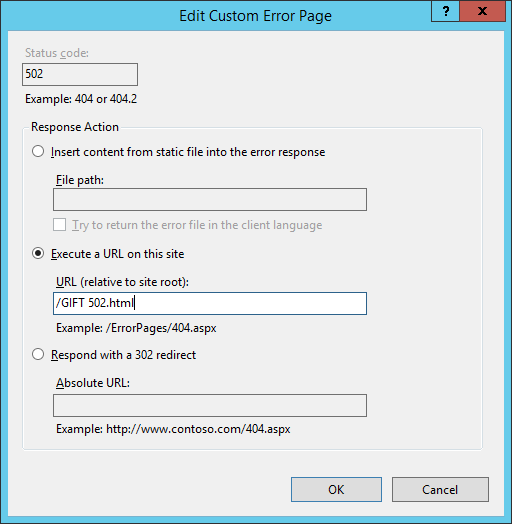The image size is (512, 524).
Task: Click the Response Action group heading
Action: click(x=75, y=127)
